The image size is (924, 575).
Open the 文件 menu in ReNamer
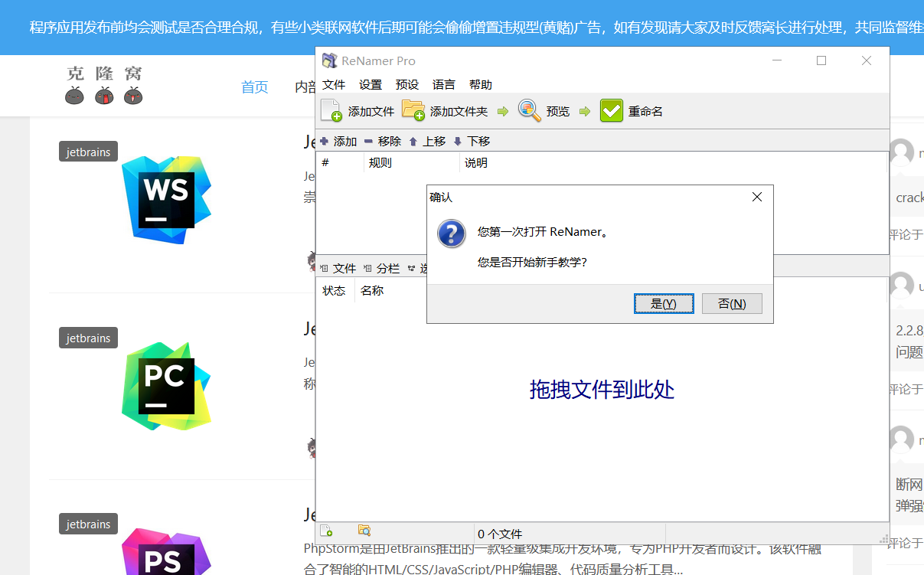pos(334,84)
